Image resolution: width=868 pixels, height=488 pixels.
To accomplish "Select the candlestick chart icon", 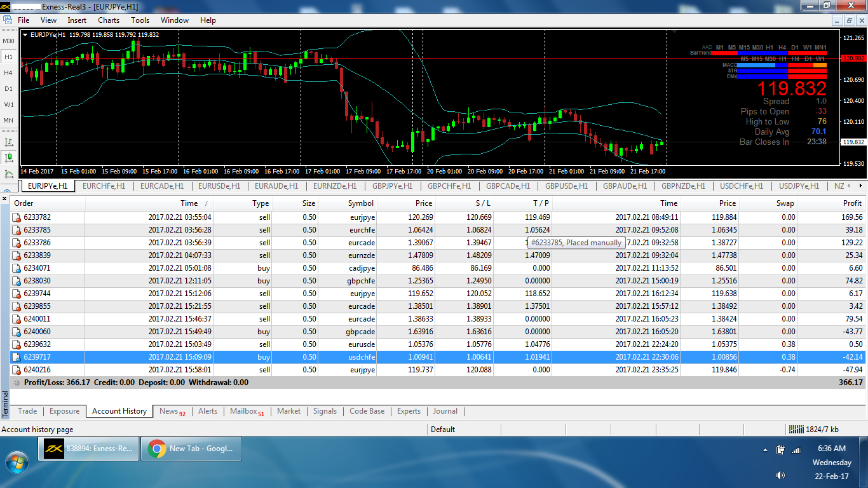I will [8, 158].
